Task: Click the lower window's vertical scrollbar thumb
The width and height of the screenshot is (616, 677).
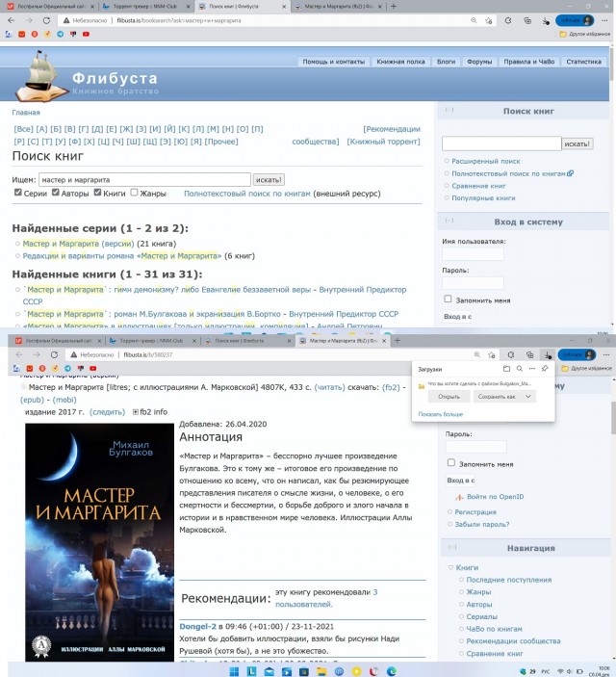Action: [613, 418]
